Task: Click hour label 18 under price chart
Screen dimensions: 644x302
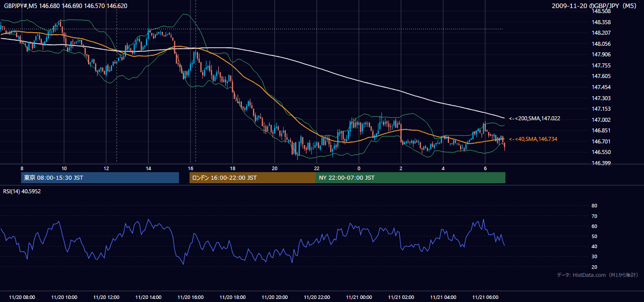Action: (232, 168)
